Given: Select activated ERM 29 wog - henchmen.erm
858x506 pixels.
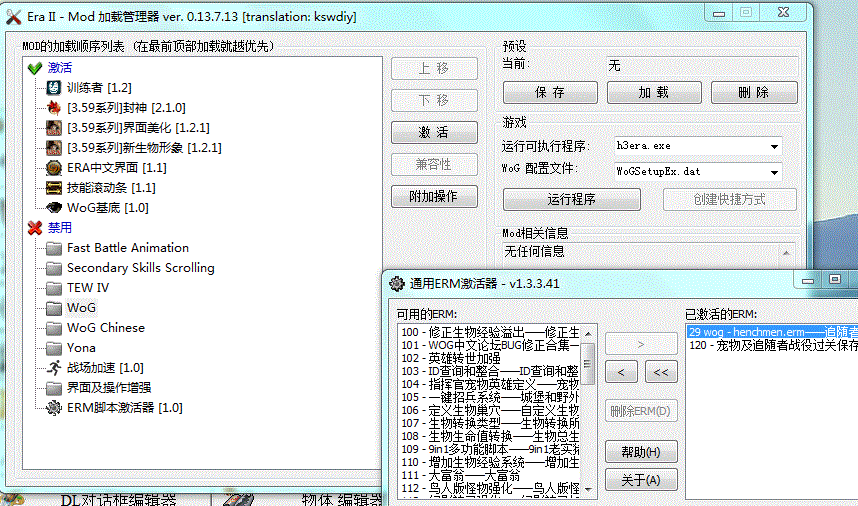Looking at the screenshot, I should point(773,332).
